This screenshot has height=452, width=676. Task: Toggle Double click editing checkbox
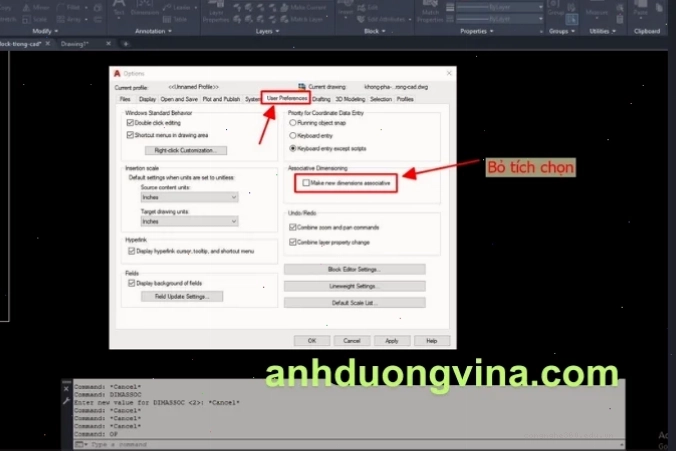tap(130, 123)
